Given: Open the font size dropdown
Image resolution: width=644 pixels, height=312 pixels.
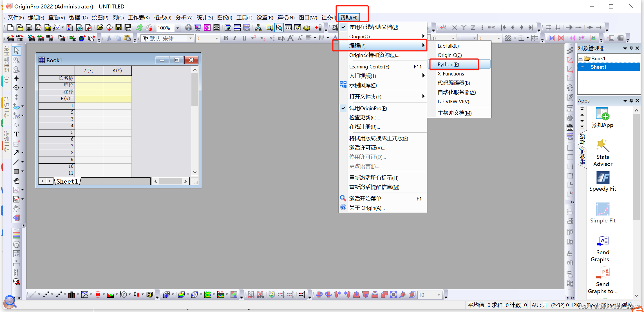Looking at the screenshot, I should click(x=216, y=38).
